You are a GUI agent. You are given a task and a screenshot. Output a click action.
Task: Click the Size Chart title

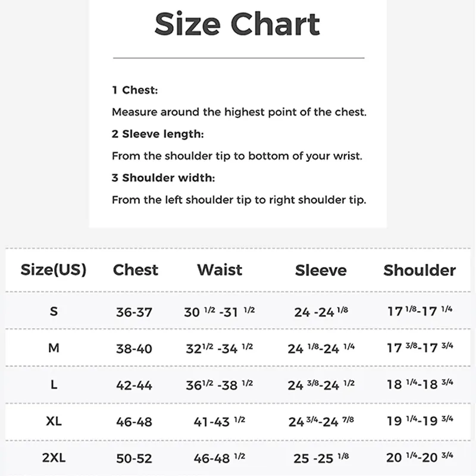(237, 24)
